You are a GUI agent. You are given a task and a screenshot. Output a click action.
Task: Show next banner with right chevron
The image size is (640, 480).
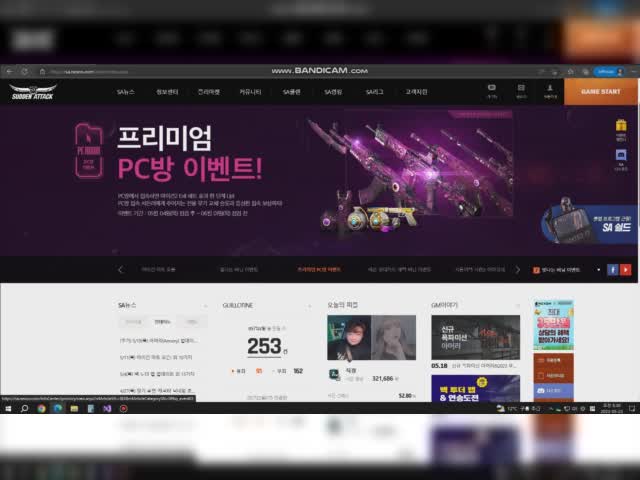(518, 270)
